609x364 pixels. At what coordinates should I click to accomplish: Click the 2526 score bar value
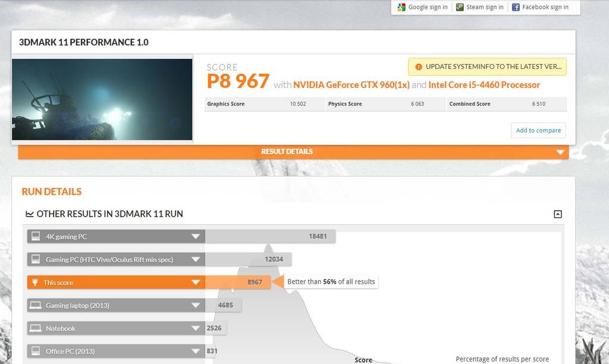[x=214, y=328]
